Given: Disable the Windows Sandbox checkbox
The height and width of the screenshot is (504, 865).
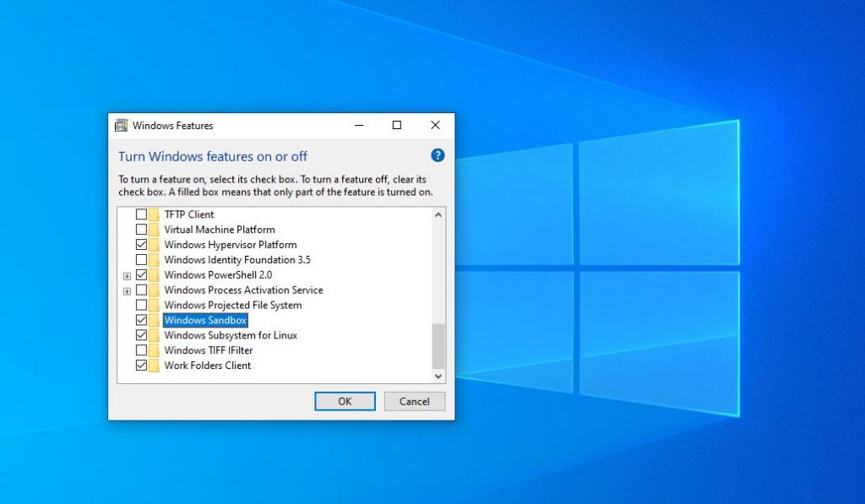Looking at the screenshot, I should (141, 320).
